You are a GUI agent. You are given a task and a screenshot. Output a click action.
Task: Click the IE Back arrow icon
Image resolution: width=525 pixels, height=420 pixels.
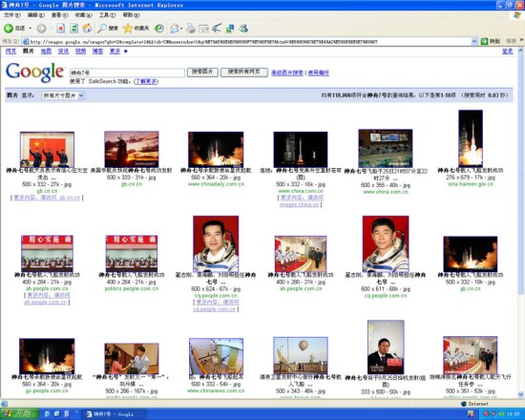(x=9, y=29)
